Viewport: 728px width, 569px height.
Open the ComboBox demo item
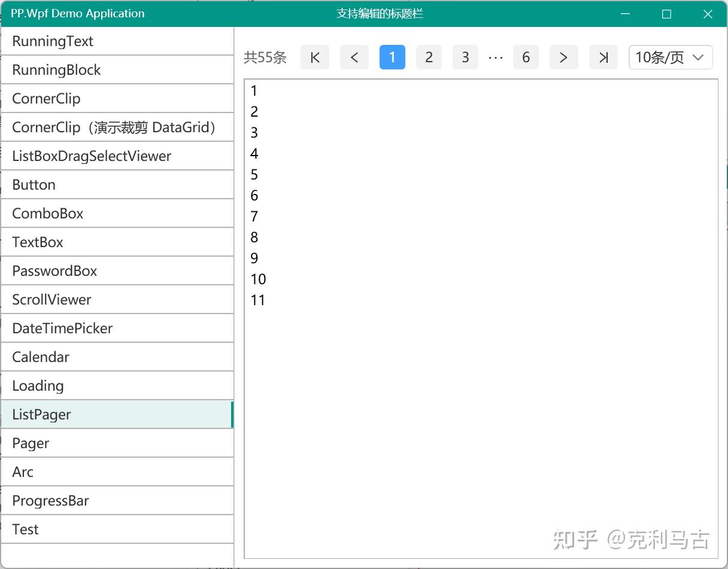coord(117,214)
